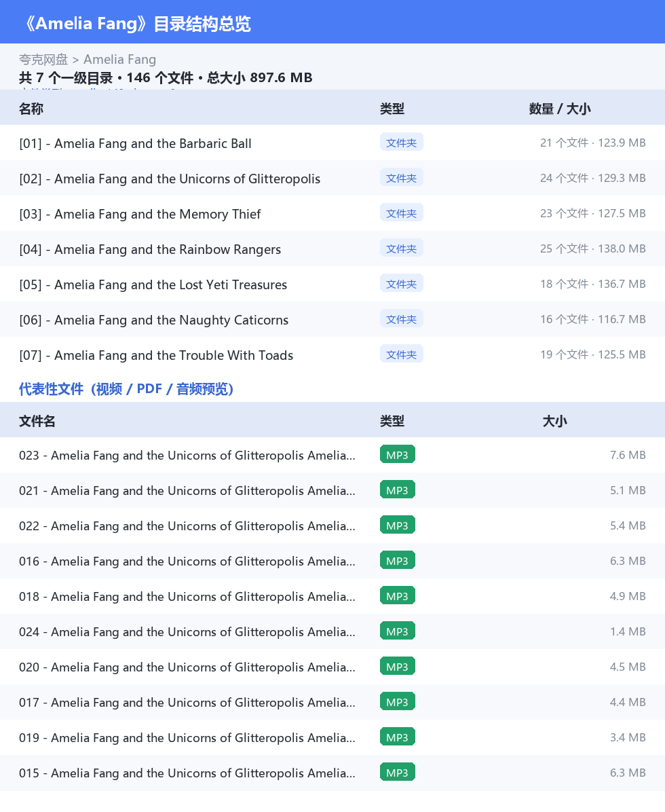Click the 数量 / 大小 column header

[560, 108]
